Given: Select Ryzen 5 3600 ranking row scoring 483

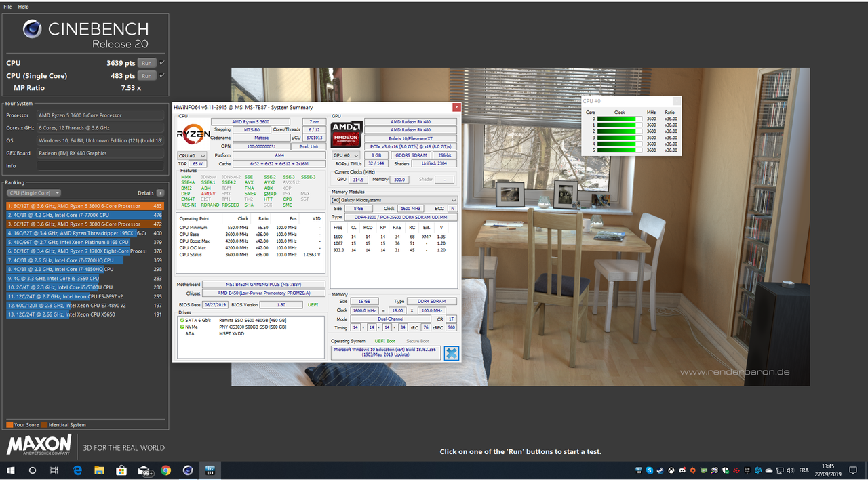Looking at the screenshot, I should pos(85,206).
